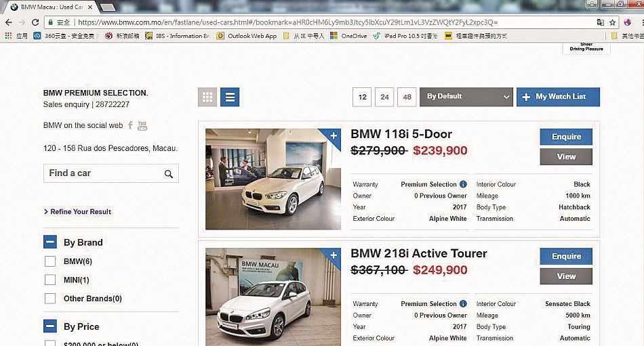Tick the Other Brands(0) checkbox
This screenshot has height=346, width=644.
50,299
